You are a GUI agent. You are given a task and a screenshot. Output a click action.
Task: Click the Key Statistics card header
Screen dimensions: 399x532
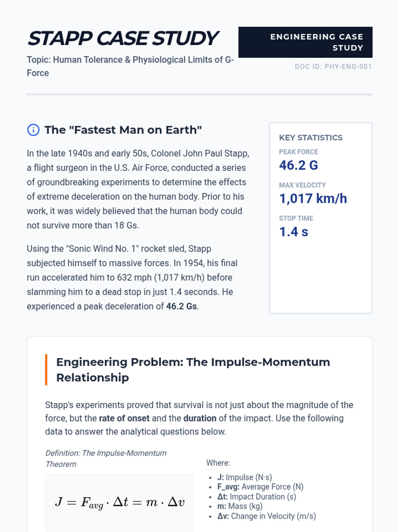coord(311,138)
